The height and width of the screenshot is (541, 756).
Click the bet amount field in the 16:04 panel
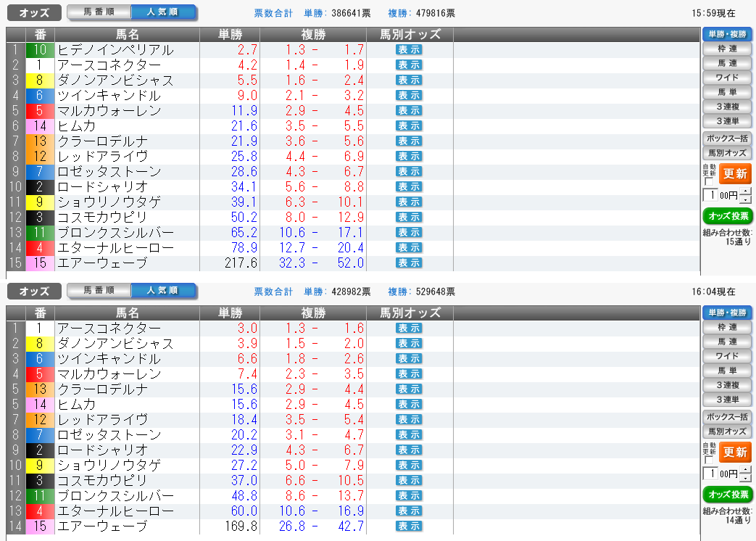click(x=710, y=474)
